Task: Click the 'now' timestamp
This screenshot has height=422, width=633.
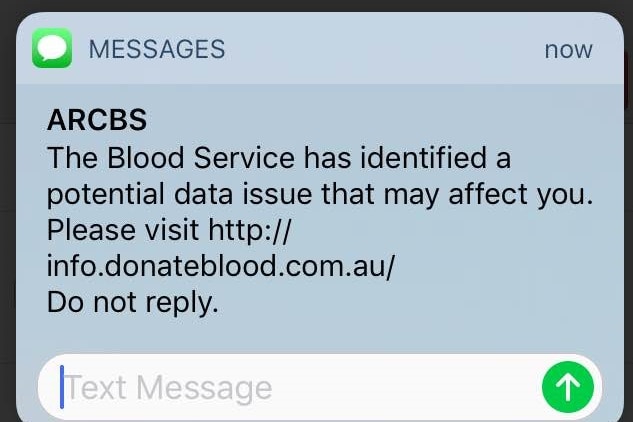Action: pos(568,50)
